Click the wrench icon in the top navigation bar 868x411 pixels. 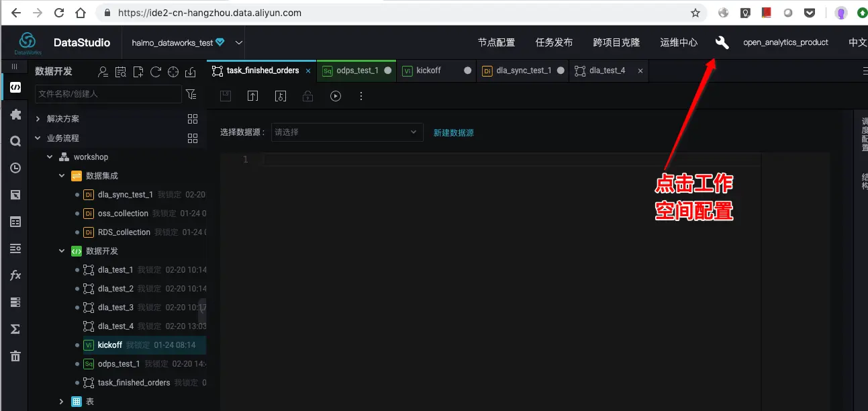click(722, 42)
